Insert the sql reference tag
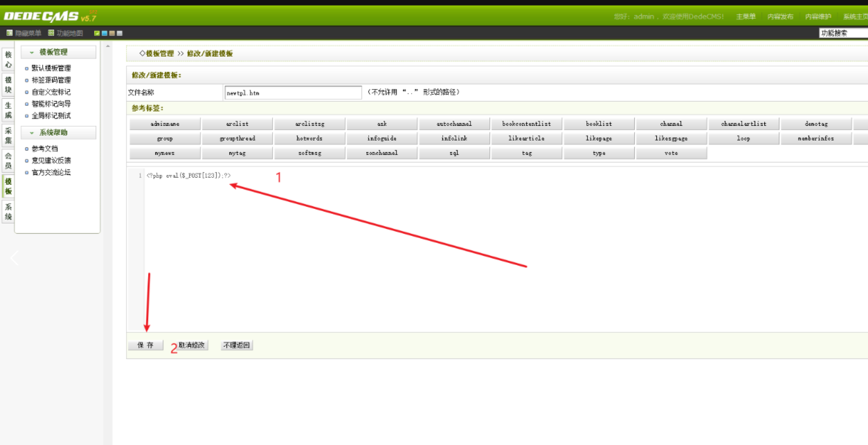868x445 pixels. coord(454,153)
